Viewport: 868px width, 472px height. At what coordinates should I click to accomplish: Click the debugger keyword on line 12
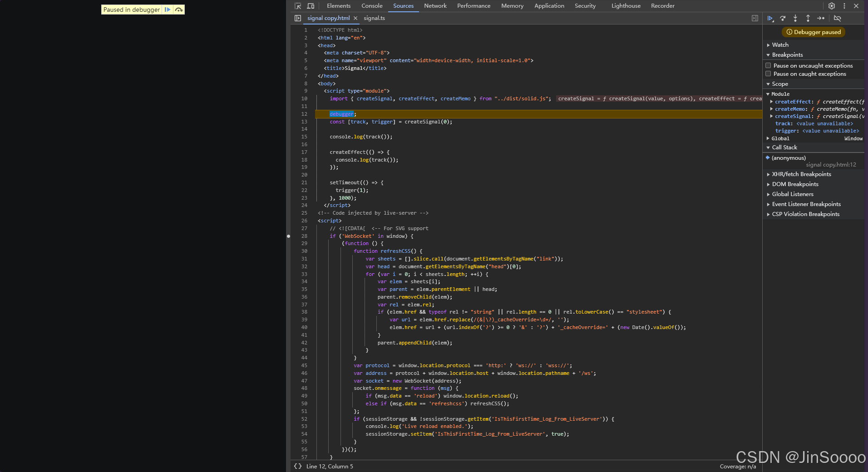coord(341,114)
